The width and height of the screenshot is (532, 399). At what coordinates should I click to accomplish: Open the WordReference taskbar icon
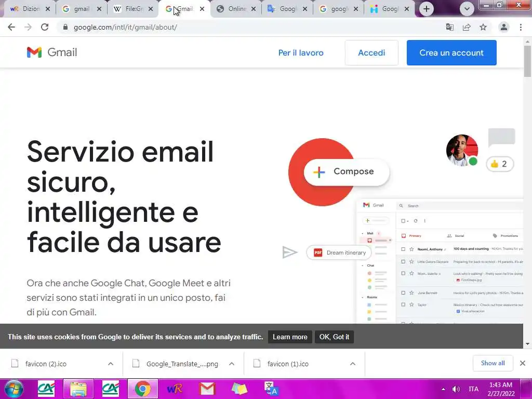click(175, 389)
